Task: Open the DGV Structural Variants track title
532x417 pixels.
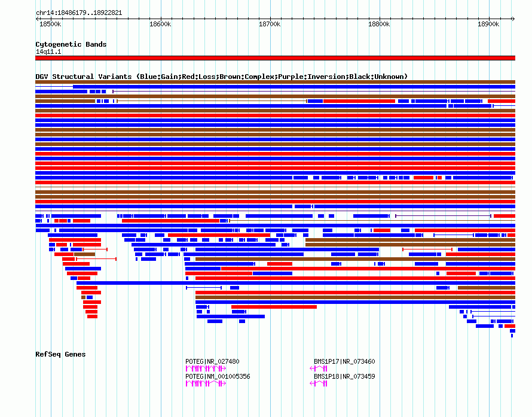Action: (222, 77)
